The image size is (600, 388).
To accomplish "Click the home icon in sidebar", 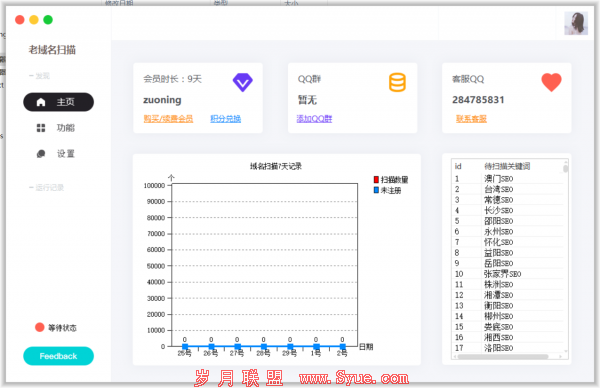I will (x=41, y=102).
